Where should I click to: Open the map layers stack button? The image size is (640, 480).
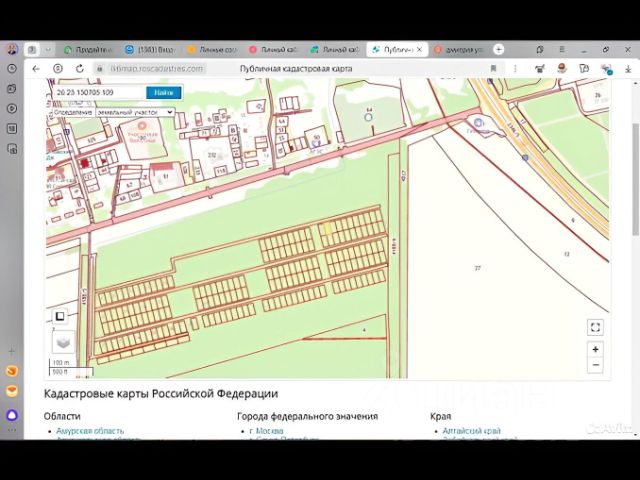tap(63, 342)
